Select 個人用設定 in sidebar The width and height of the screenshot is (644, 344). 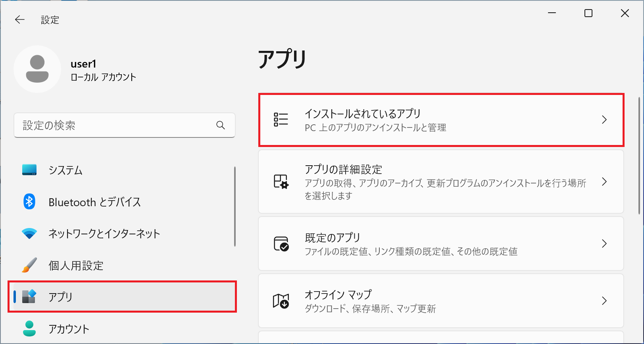123,265
